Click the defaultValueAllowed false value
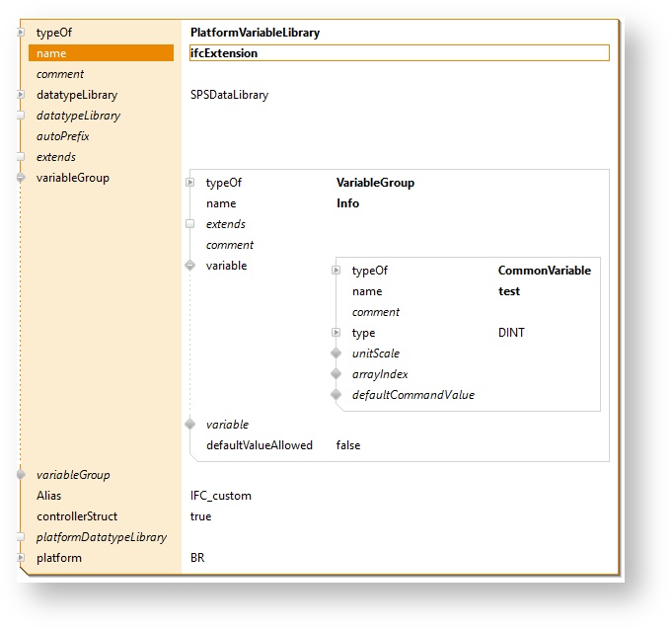This screenshot has height=630, width=672. coord(348,445)
